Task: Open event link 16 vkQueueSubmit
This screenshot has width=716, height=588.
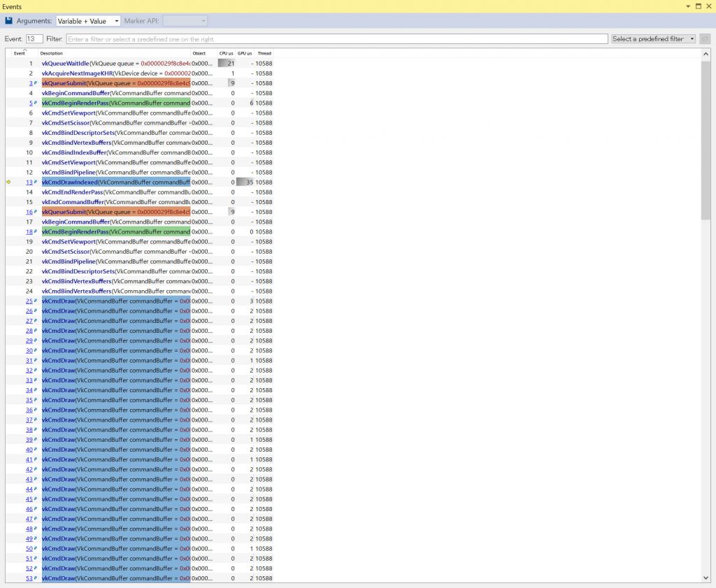Action: point(29,212)
